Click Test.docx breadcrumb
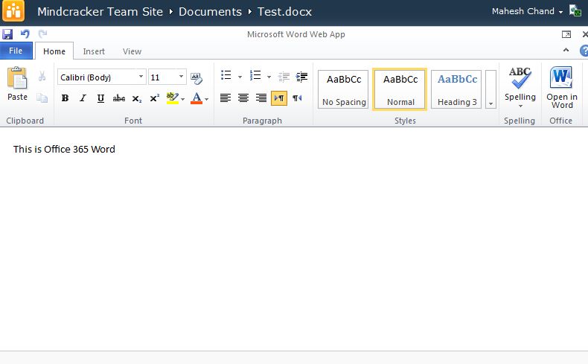Image resolution: width=588 pixels, height=364 pixels. (284, 12)
